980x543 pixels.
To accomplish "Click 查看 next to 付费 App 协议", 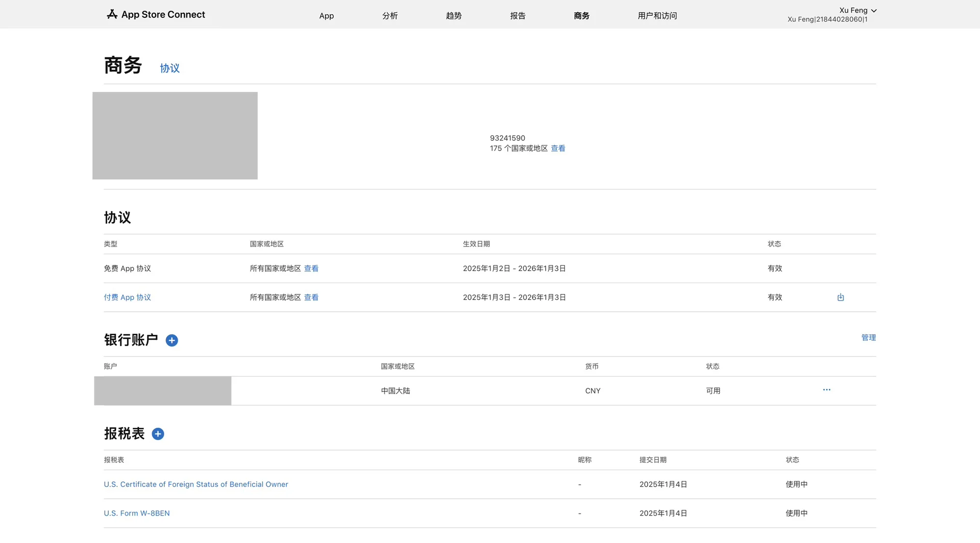I will coord(311,297).
